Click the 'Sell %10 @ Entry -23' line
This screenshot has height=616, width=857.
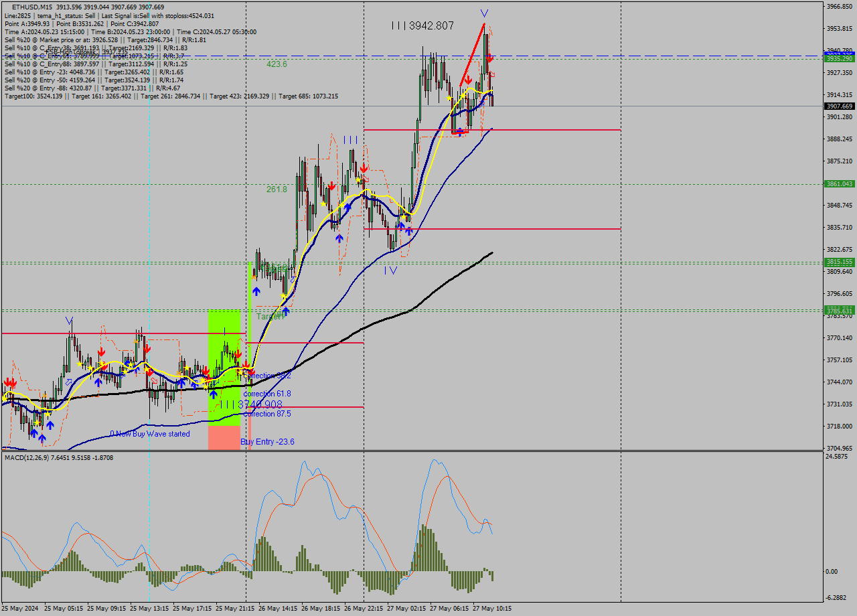94,72
